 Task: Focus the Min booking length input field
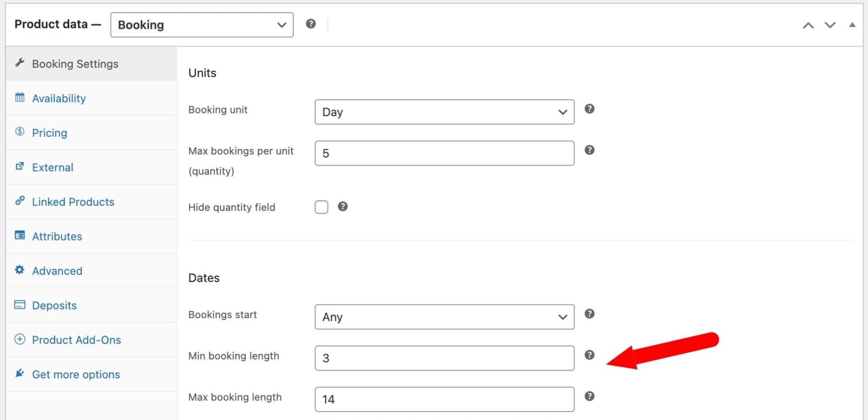coord(444,358)
